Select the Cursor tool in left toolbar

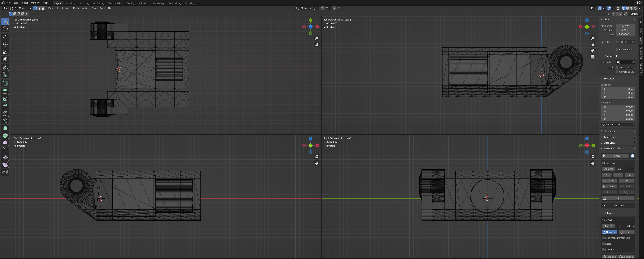click(5, 29)
